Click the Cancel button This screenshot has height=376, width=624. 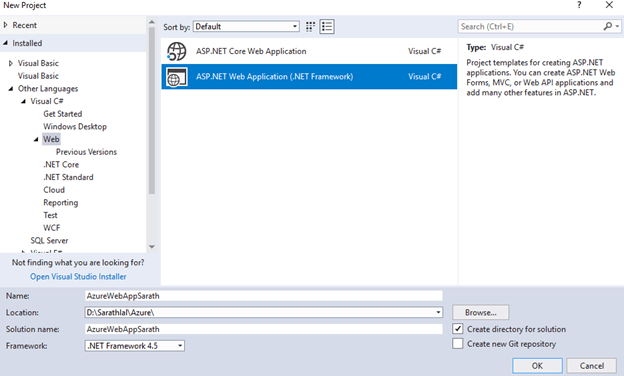591,366
